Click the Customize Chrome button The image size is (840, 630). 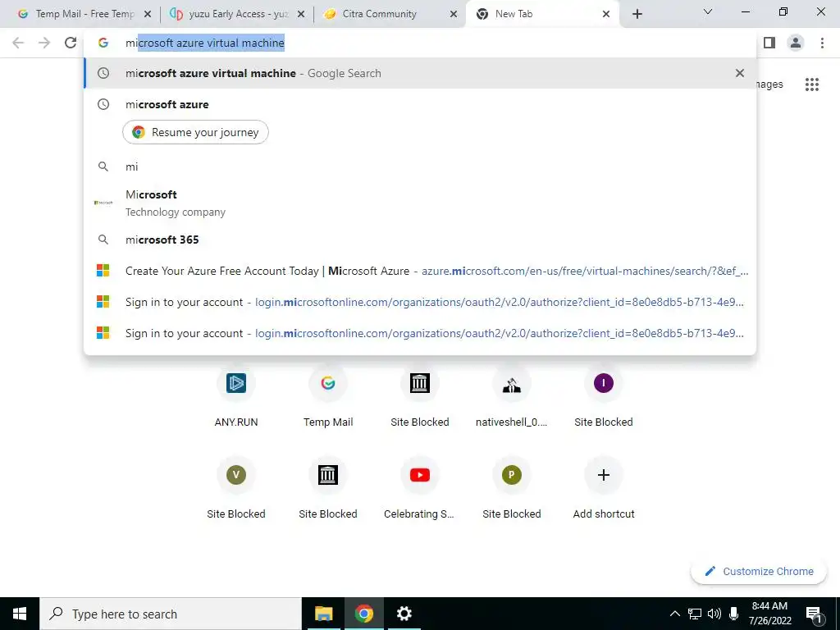coord(759,571)
